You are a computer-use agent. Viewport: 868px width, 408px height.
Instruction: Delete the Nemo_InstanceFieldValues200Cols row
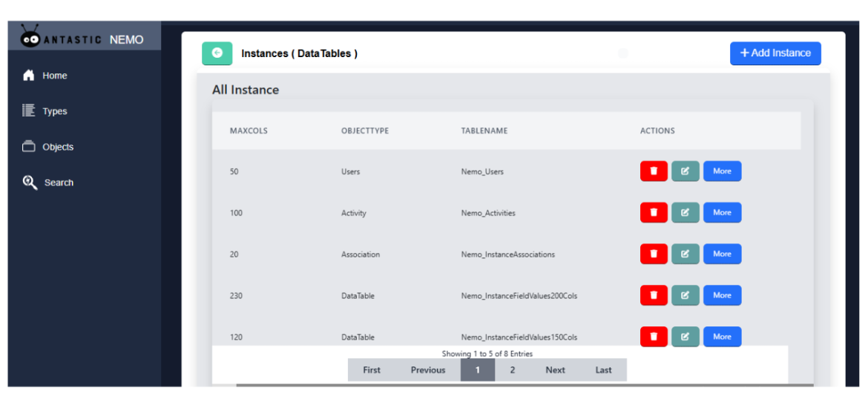point(654,296)
